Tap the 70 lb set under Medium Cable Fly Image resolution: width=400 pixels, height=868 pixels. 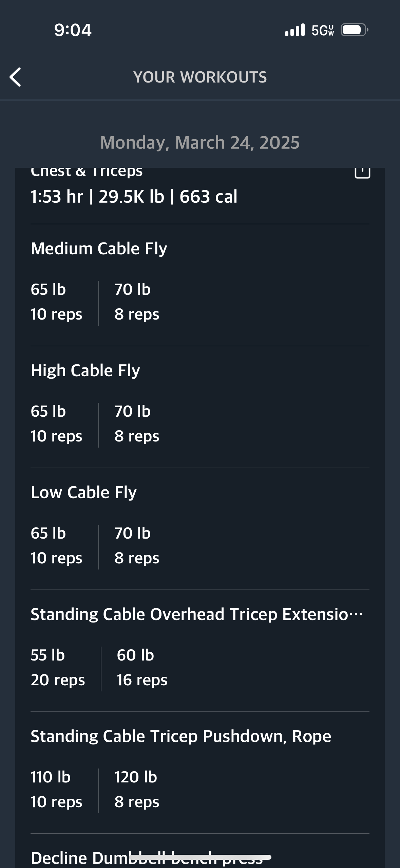pyautogui.click(x=137, y=302)
